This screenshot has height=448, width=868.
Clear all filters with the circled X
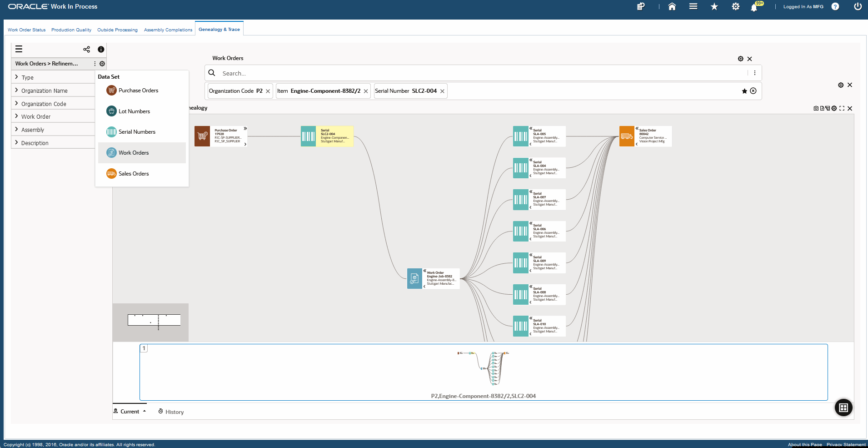click(753, 91)
